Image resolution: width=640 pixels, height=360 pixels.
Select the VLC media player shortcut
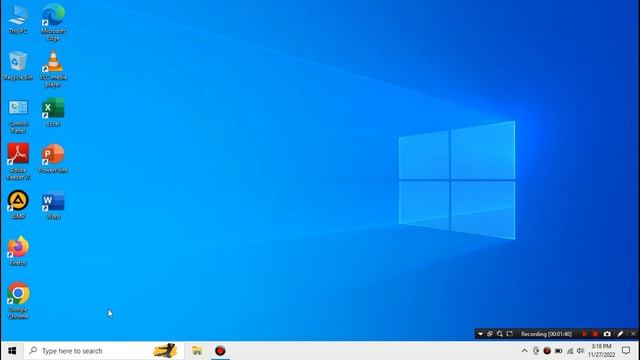point(53,69)
